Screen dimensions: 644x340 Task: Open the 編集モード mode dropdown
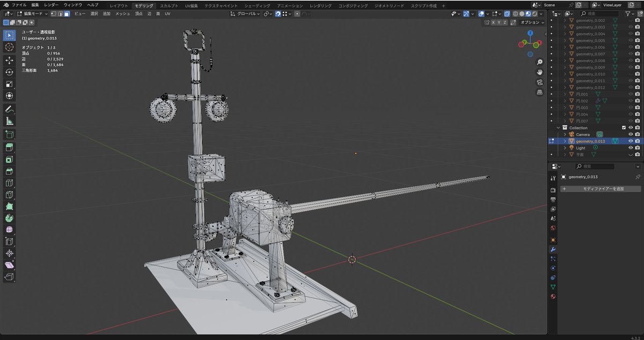point(33,13)
